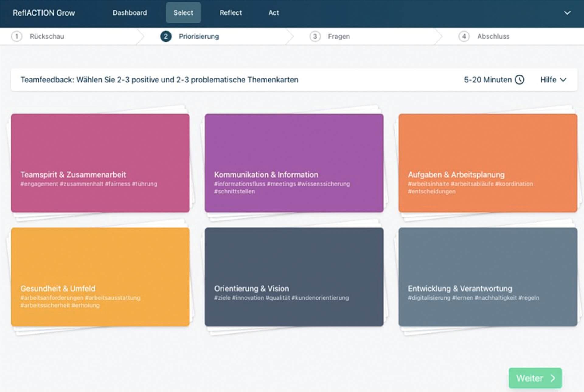
Task: Expand the Hilfe dropdown
Action: pyautogui.click(x=553, y=80)
